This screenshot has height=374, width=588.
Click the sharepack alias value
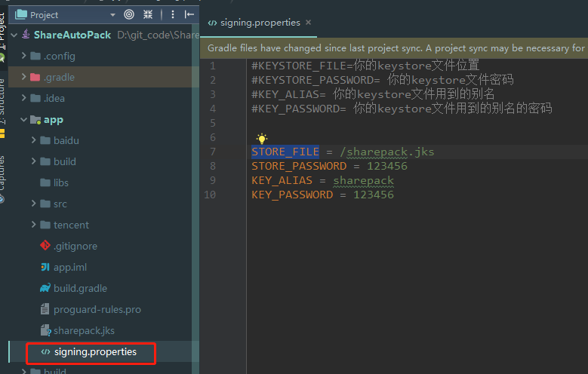363,181
